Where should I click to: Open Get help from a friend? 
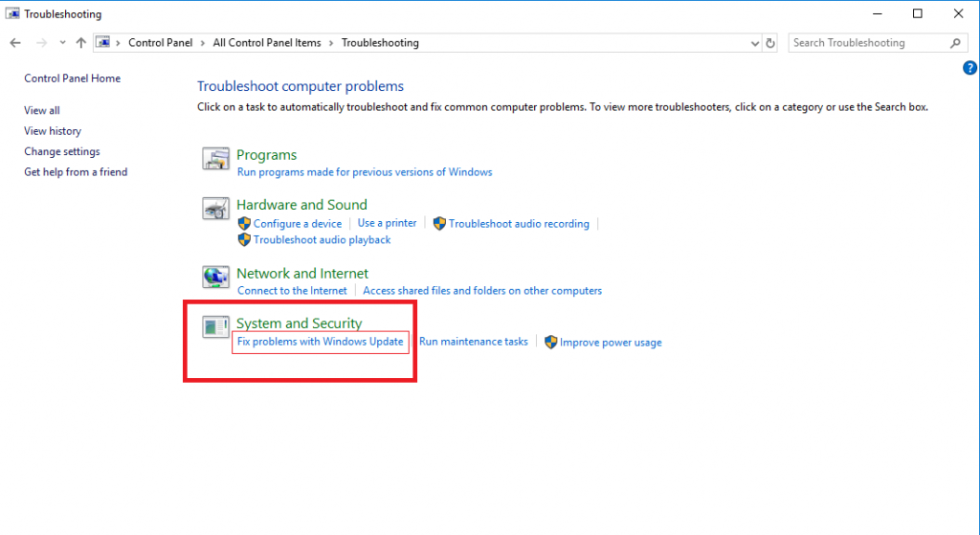(x=76, y=172)
